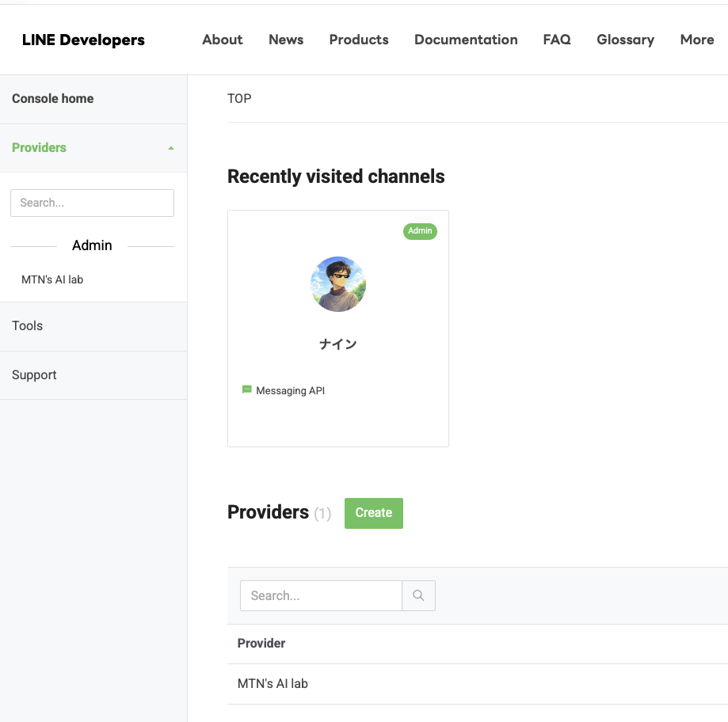Open the FAQ page
This screenshot has height=722, width=728.
pyautogui.click(x=557, y=40)
